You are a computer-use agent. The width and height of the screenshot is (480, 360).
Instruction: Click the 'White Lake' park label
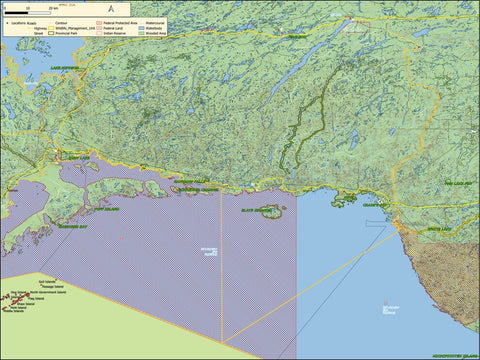click(x=439, y=229)
